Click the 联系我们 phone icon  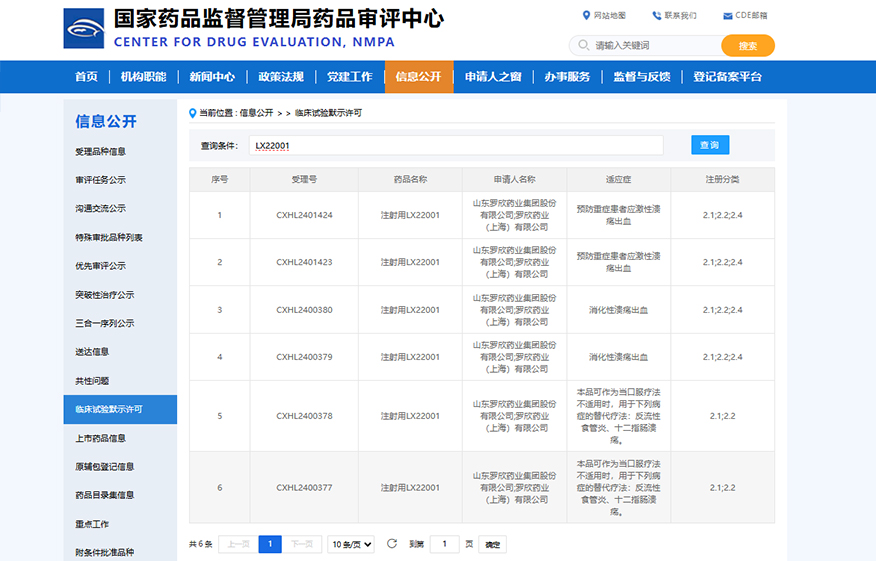click(x=656, y=15)
